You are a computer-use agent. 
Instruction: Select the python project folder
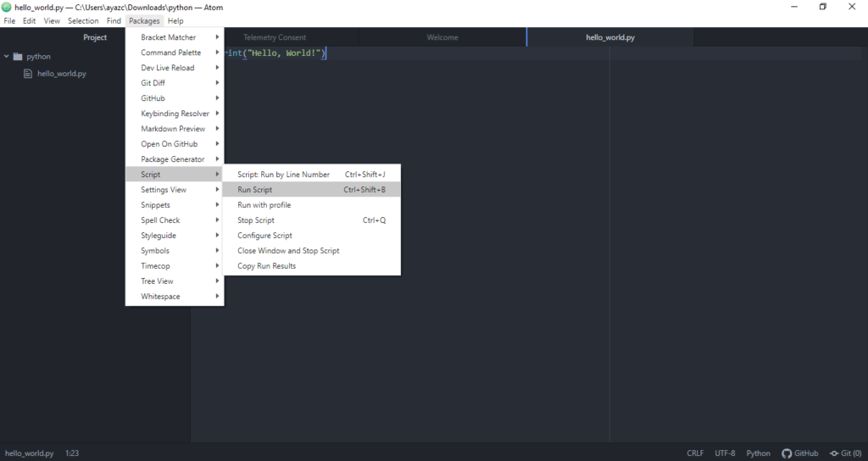tap(38, 57)
